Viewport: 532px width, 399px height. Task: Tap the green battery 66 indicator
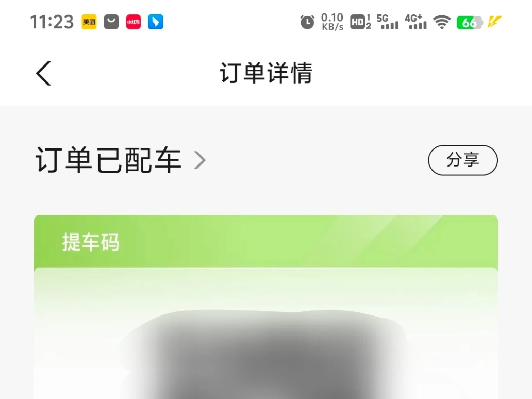470,22
